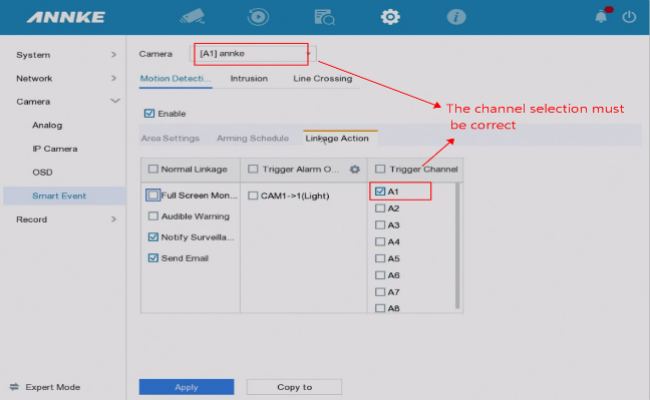Click the Apply button
650x400 pixels.
[186, 387]
